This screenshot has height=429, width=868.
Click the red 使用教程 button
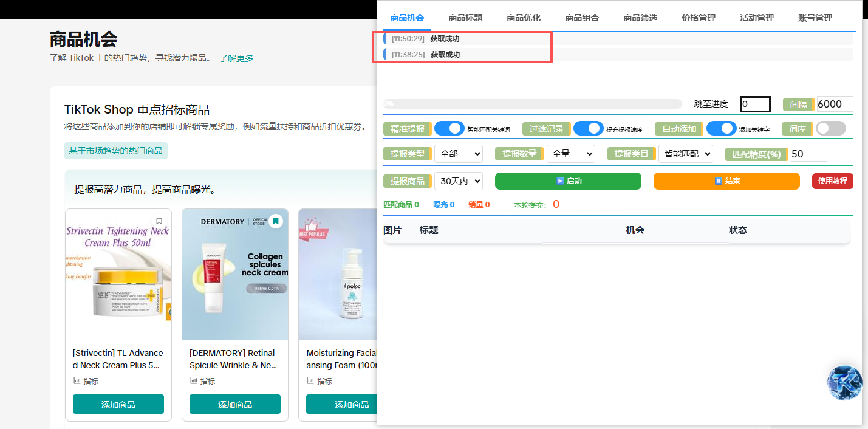[x=833, y=180]
